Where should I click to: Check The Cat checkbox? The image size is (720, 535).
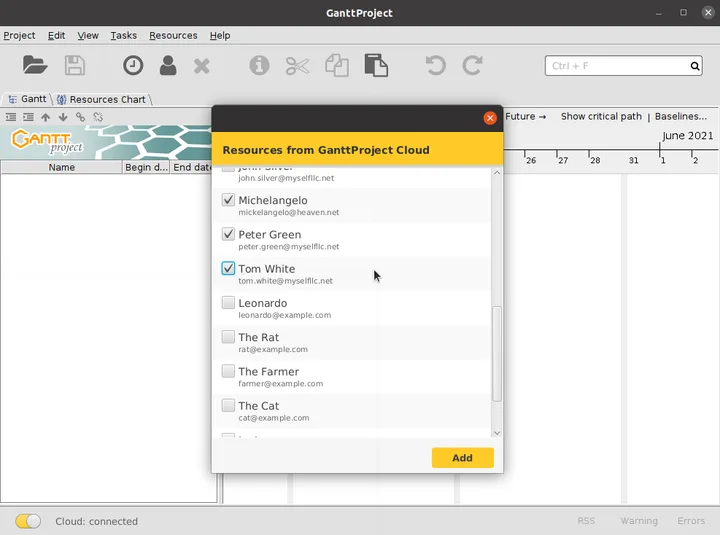pyautogui.click(x=228, y=405)
